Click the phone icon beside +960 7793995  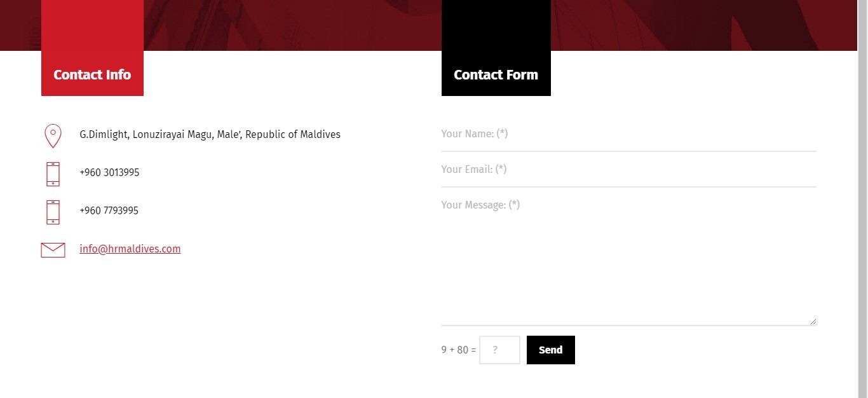click(53, 212)
